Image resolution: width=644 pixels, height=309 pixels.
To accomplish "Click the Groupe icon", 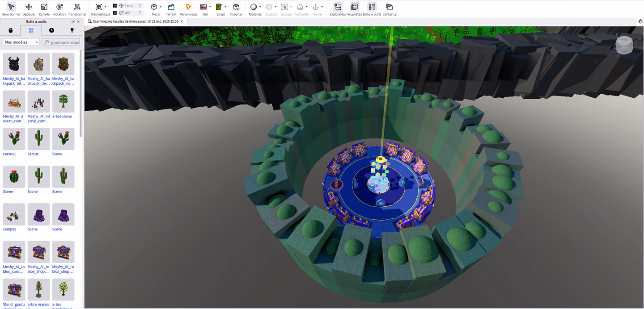I will coord(284,7).
